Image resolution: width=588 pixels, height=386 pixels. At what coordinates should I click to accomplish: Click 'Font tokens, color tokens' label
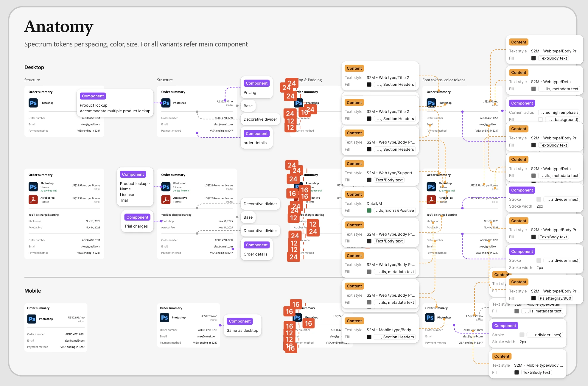[x=444, y=80]
